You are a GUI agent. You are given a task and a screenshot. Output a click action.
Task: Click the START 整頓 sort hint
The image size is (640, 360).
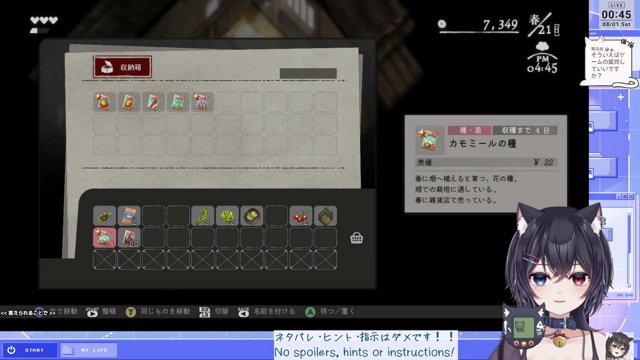click(x=101, y=312)
